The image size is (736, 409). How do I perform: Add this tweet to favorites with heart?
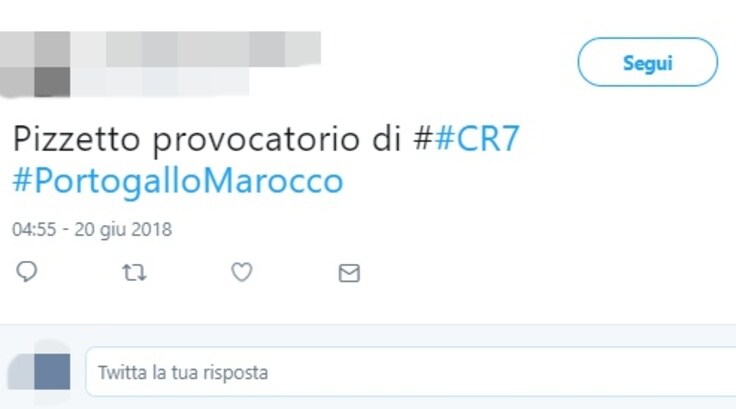(242, 272)
